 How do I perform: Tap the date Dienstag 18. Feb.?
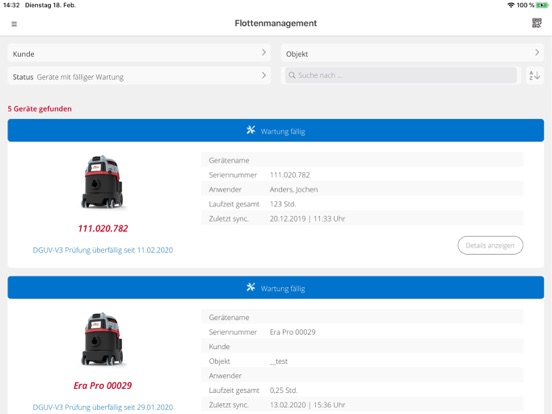(x=50, y=5)
